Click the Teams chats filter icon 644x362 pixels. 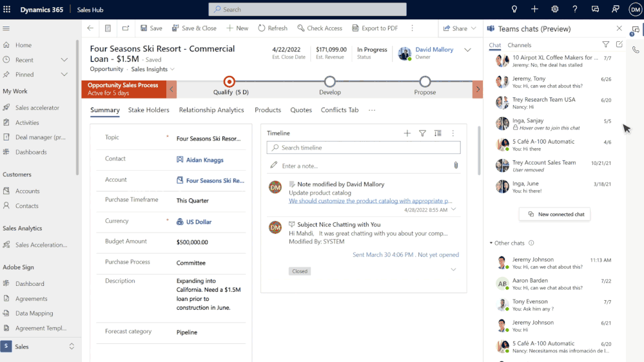point(605,44)
